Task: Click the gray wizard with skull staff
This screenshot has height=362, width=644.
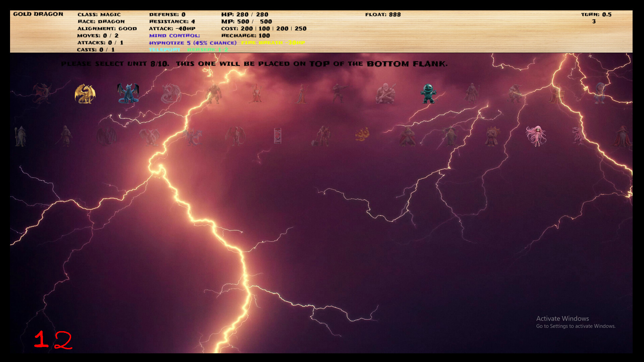Action: pos(20,136)
